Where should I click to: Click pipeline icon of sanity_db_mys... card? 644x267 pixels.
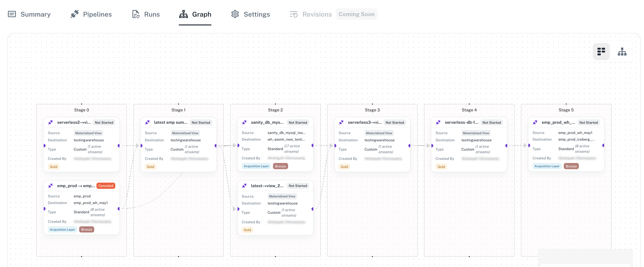(244, 122)
